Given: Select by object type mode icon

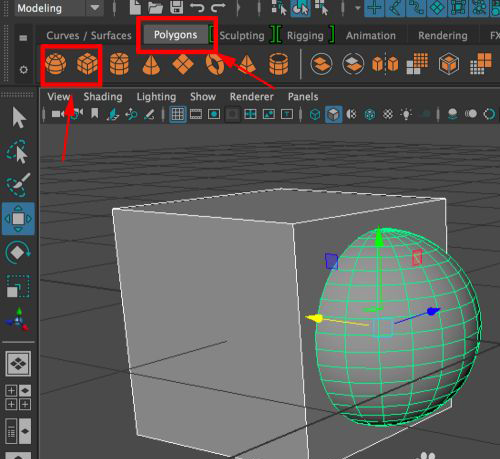Looking at the screenshot, I should coord(300,8).
